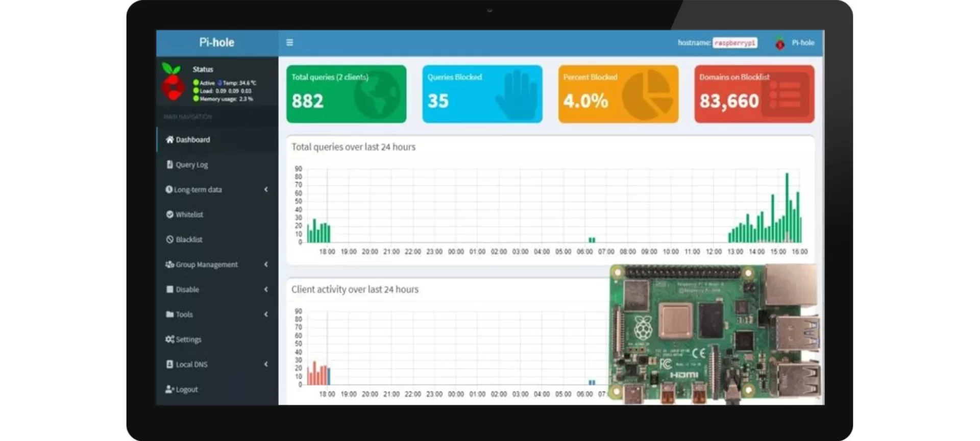Open the Query Log page
This screenshot has height=441, width=980.
(217, 164)
